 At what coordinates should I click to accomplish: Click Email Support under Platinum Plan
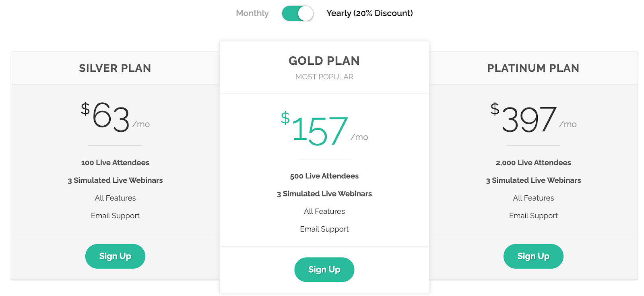(533, 216)
